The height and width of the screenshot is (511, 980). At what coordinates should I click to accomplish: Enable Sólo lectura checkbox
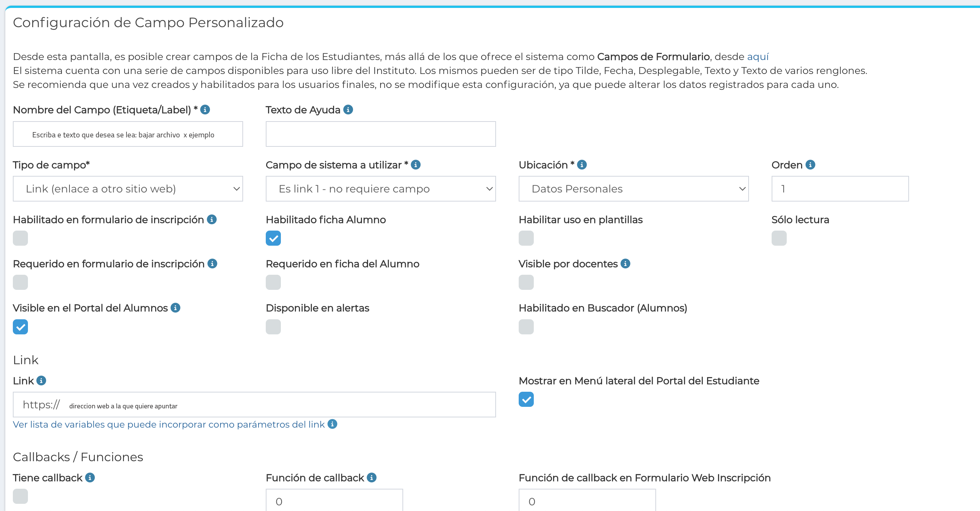779,238
